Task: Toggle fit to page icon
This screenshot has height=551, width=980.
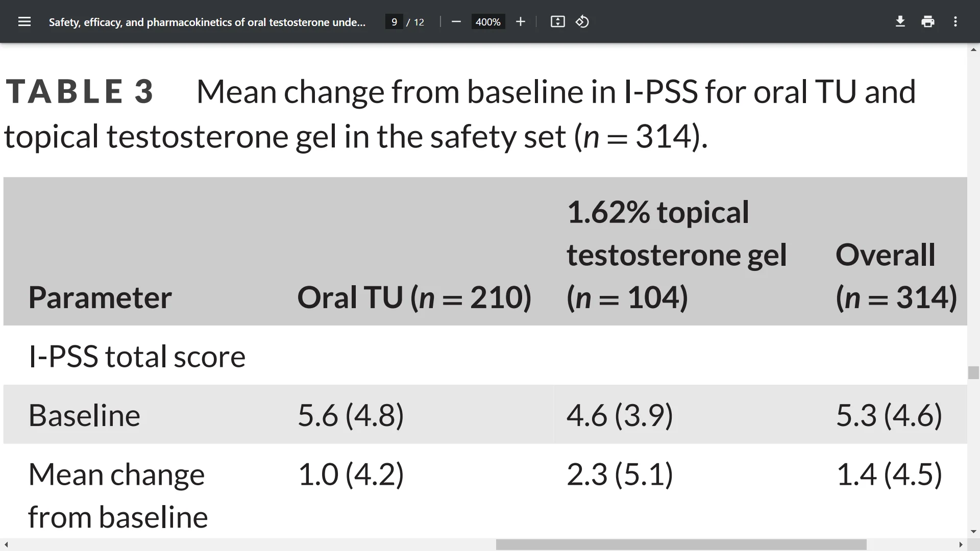Action: [557, 22]
